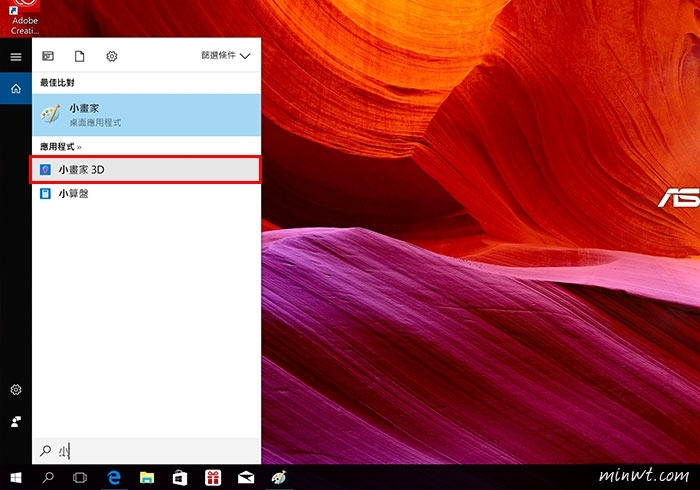Click the Home icon in search sidebar
Screen dimensions: 700x490
pos(15,90)
